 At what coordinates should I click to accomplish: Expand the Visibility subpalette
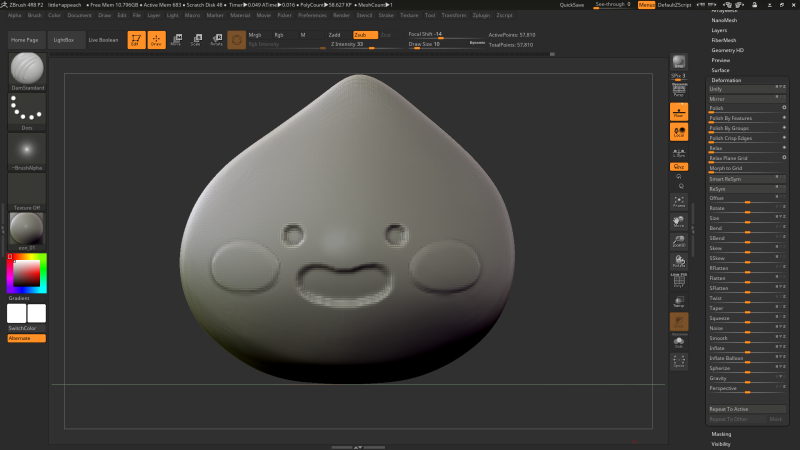click(x=721, y=444)
